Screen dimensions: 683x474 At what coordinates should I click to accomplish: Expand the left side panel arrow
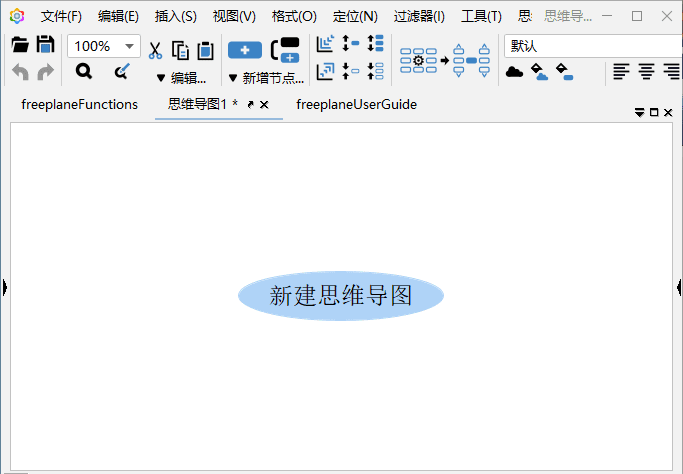(x=4, y=288)
